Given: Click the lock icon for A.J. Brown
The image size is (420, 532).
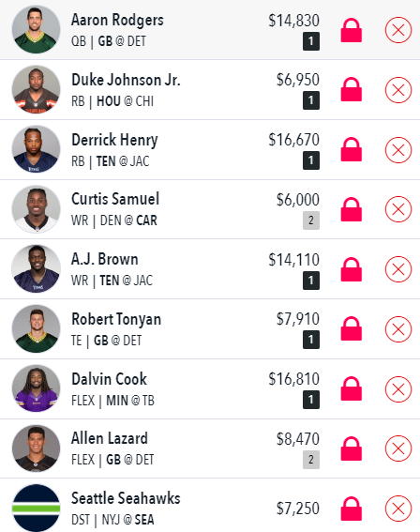Looking at the screenshot, I should 352,269.
